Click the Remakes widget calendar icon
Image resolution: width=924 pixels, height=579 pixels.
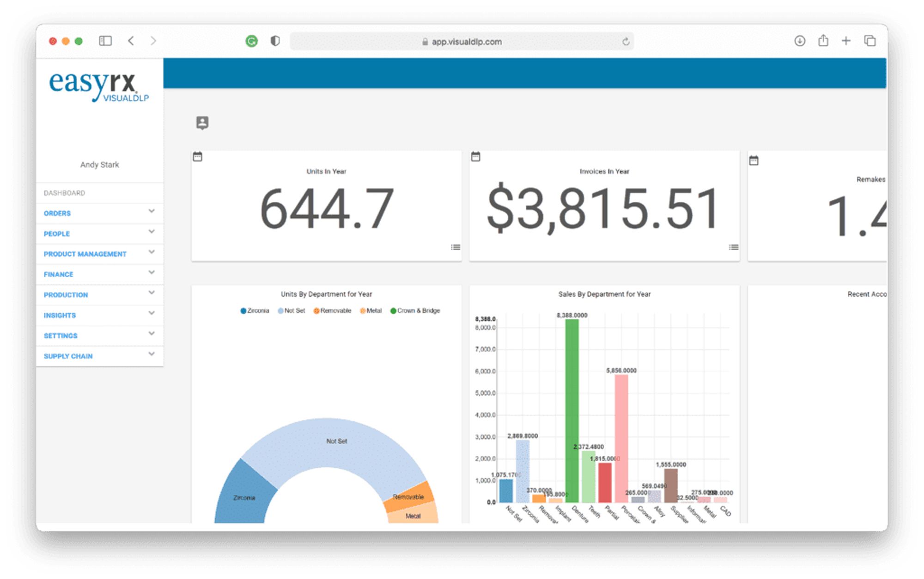coord(754,161)
